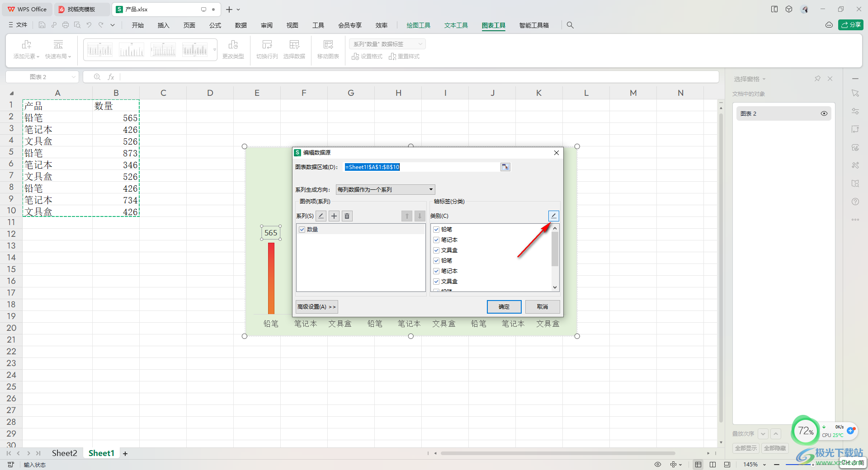Click 更改类型 change chart type

(x=233, y=50)
